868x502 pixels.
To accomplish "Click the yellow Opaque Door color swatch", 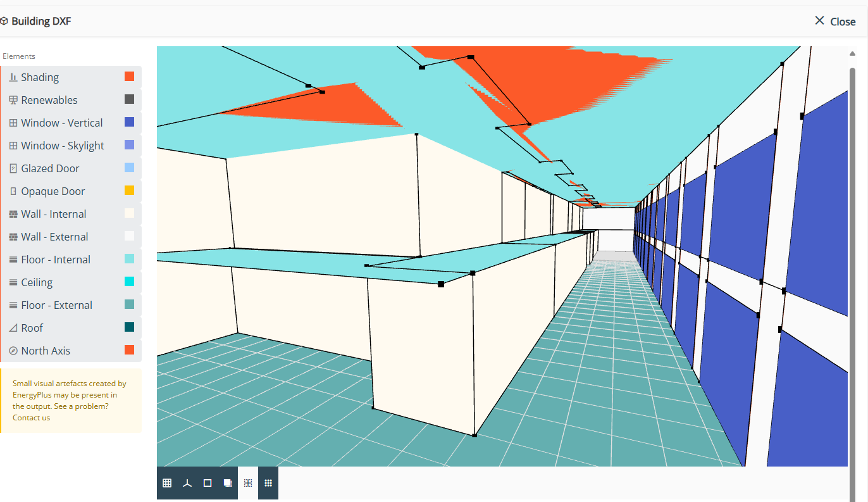I will [x=129, y=191].
